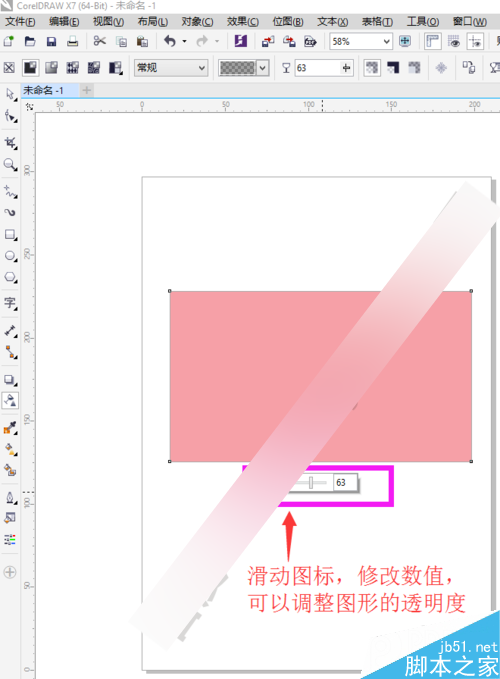Click the Publish to PDF icon
This screenshot has height=679, width=500.
click(310, 42)
